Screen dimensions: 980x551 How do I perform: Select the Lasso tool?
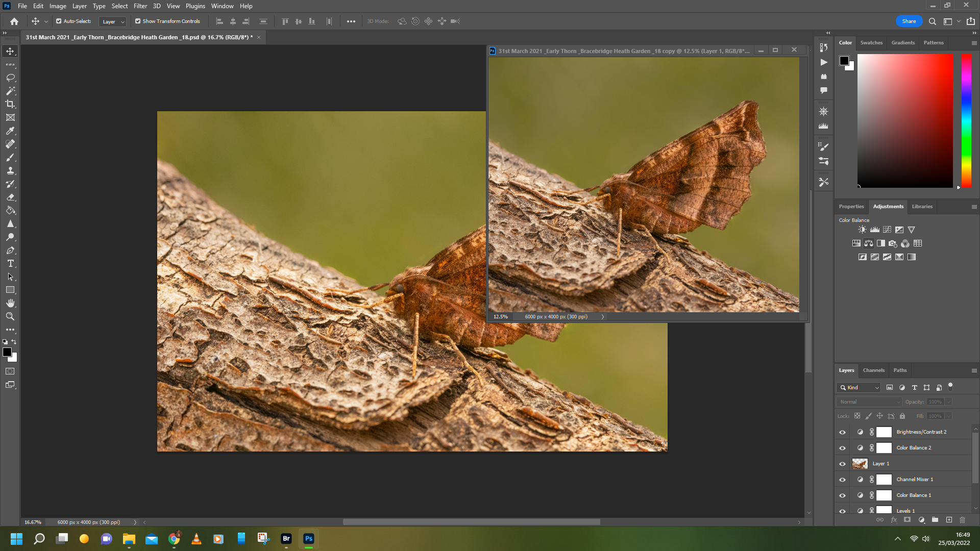10,78
